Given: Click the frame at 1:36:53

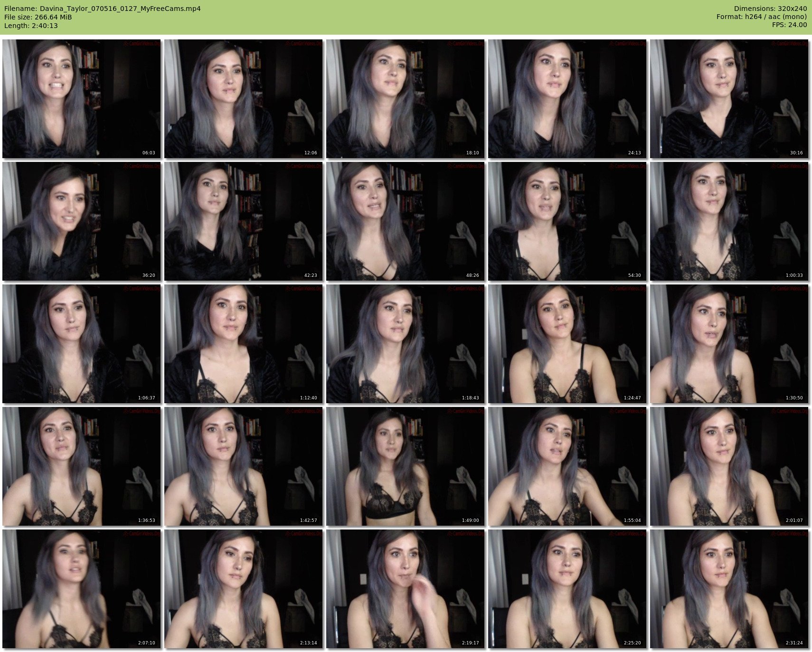Looking at the screenshot, I should point(81,466).
